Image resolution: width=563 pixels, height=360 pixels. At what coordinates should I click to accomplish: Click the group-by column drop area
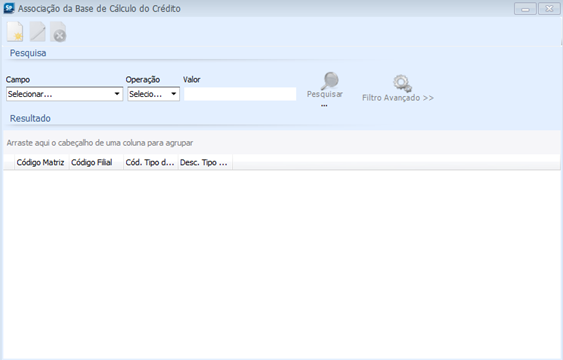[x=282, y=143]
